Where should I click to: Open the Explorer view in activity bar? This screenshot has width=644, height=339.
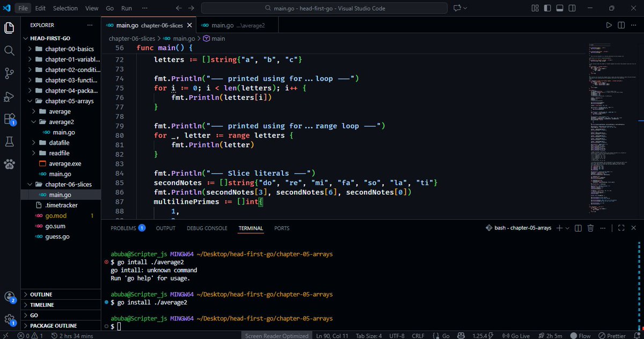pyautogui.click(x=9, y=28)
